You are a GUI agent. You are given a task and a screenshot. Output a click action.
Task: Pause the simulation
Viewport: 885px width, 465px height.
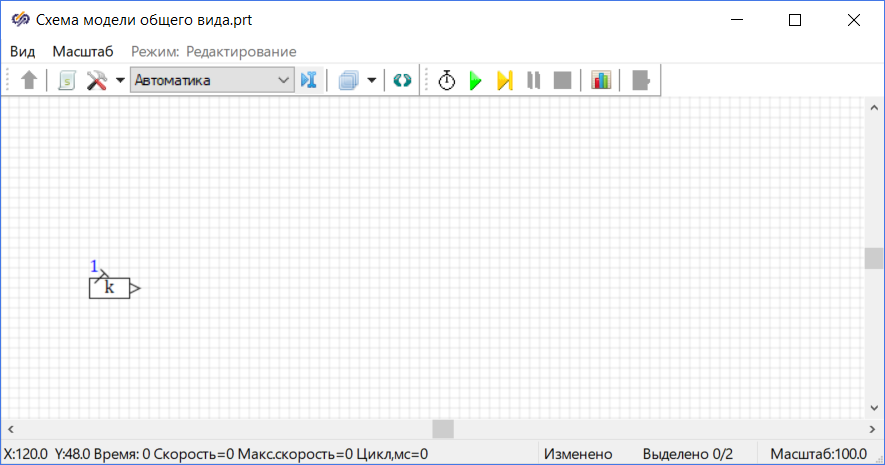(x=534, y=81)
